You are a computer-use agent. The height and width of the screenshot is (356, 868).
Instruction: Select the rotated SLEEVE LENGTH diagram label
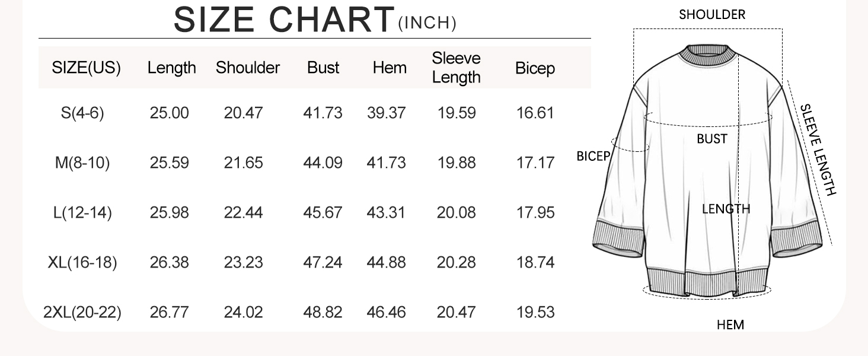(x=818, y=150)
